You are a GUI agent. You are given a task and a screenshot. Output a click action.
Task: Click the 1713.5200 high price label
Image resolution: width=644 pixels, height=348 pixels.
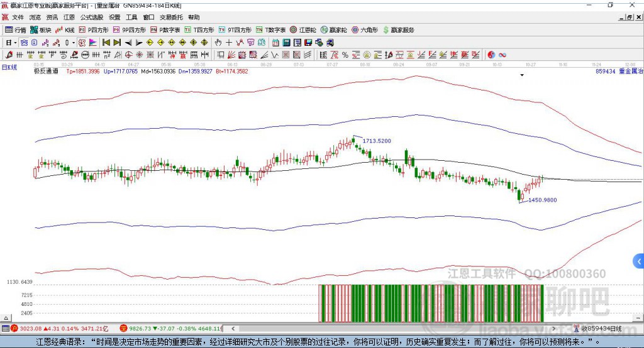click(x=377, y=141)
